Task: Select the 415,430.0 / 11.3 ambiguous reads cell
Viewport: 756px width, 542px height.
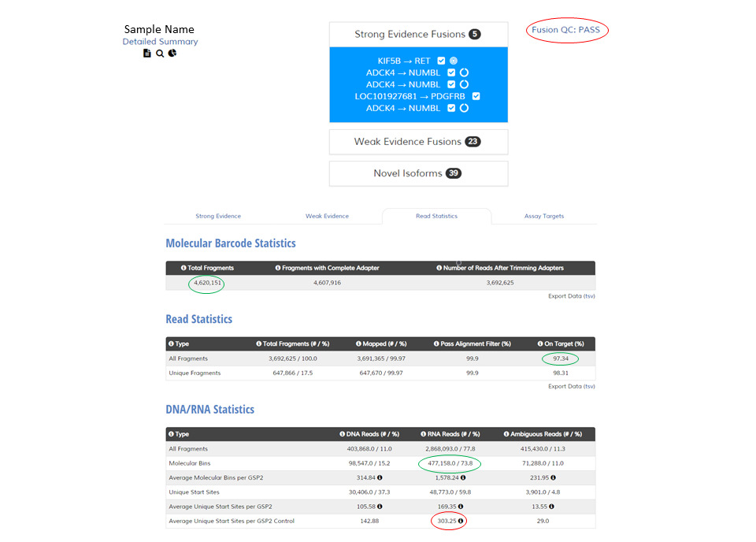Action: point(543,449)
